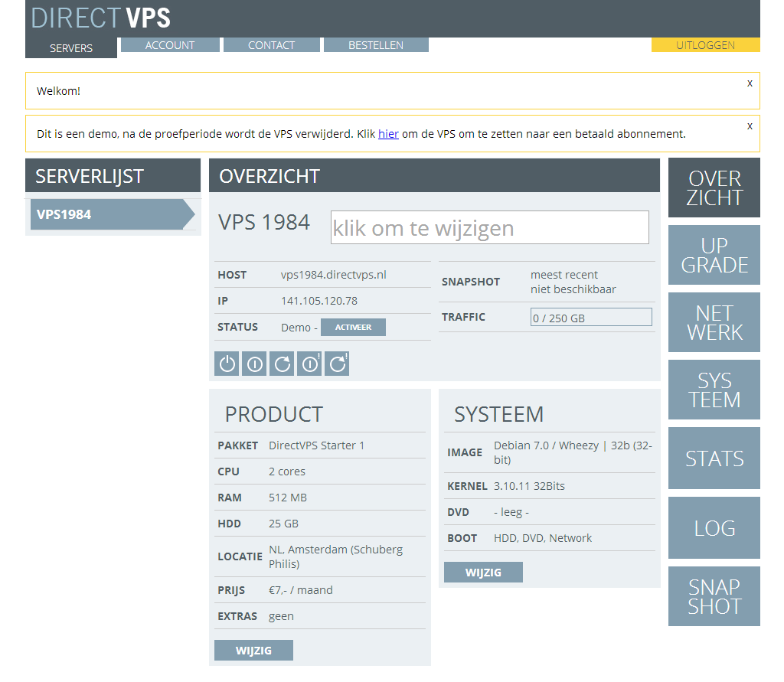This screenshot has height=682, width=784.
Task: Click the 'hier' link in demo notice
Action: (388, 133)
